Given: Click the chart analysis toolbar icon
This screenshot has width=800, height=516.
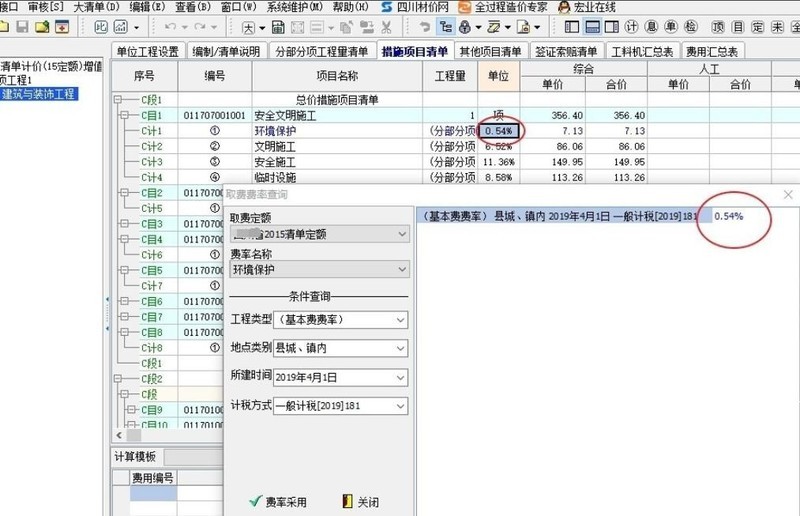Looking at the screenshot, I should 120,27.
